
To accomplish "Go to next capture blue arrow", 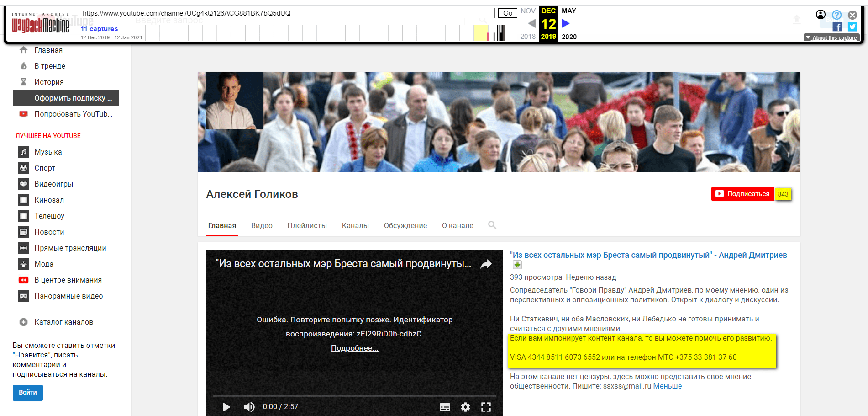I will (566, 23).
